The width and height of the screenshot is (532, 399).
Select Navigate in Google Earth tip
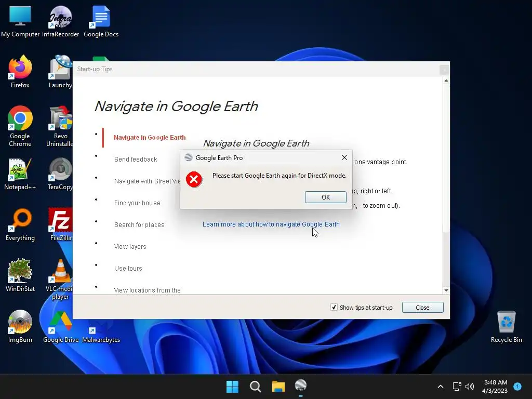click(150, 137)
